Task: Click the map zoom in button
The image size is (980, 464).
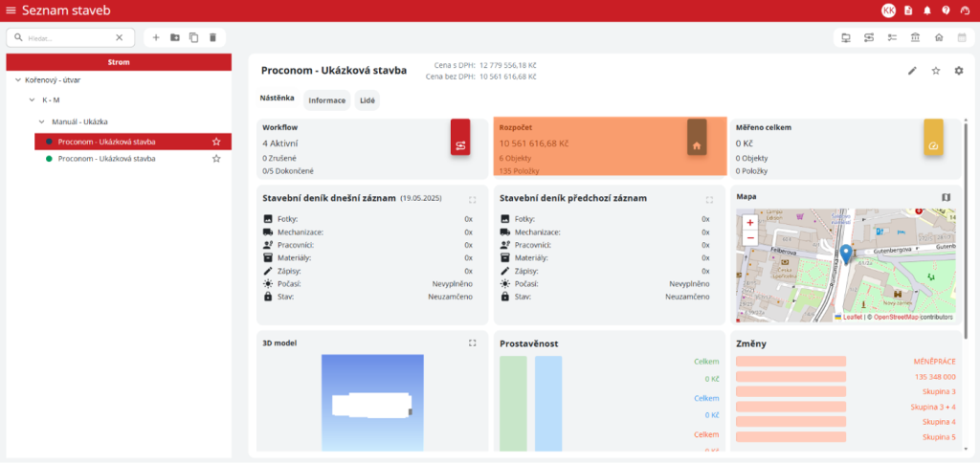Action: [x=749, y=222]
